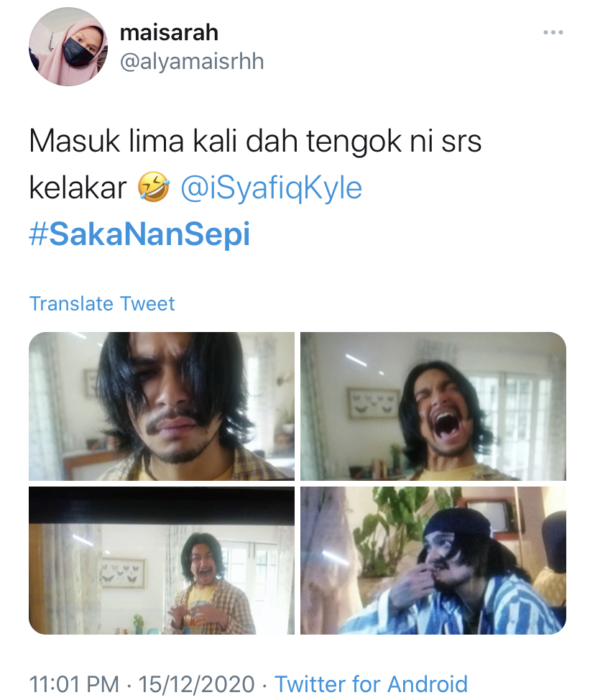Click the maisarah display name
This screenshot has width=595, height=700.
click(x=169, y=32)
